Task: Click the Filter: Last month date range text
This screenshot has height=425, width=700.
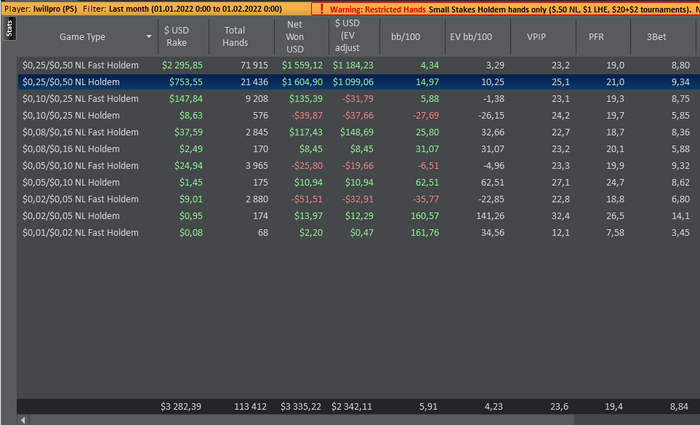Action: point(182,9)
